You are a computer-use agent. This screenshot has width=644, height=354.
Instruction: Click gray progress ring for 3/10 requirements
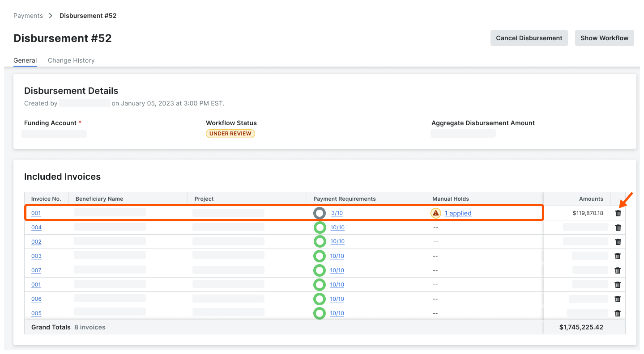[x=320, y=213]
